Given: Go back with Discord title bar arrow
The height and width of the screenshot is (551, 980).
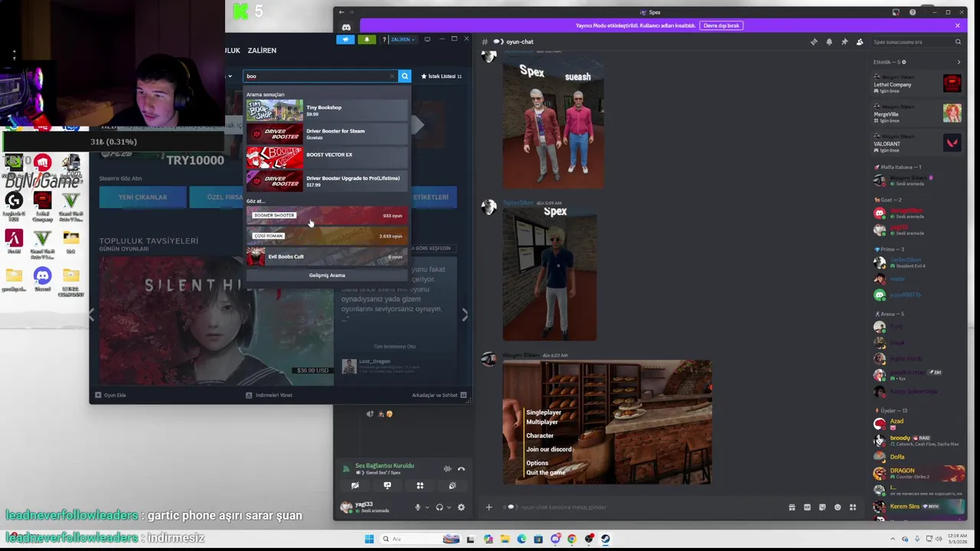Looking at the screenshot, I should 341,12.
